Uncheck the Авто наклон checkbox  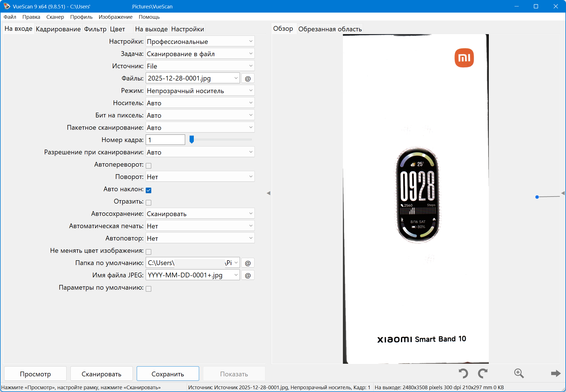(x=149, y=190)
